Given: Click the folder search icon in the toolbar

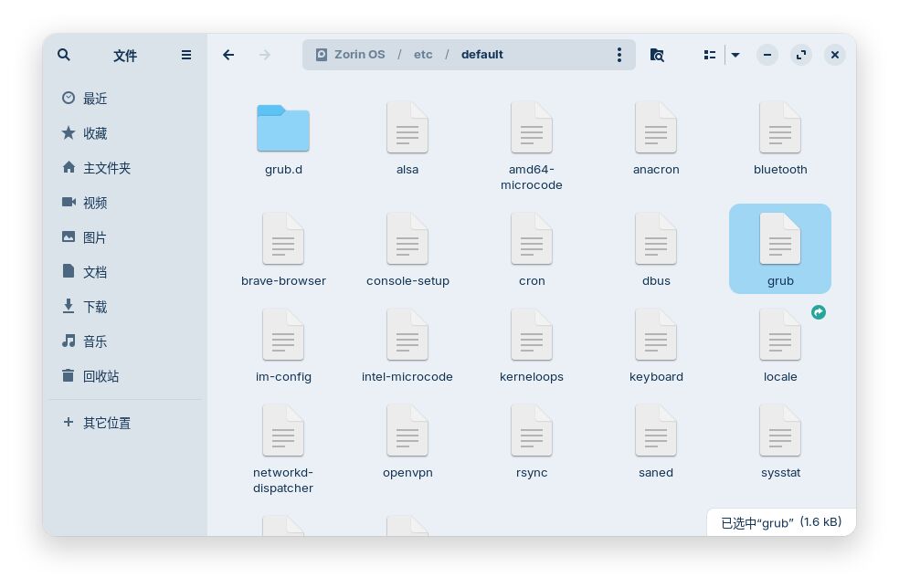Looking at the screenshot, I should click(x=657, y=55).
